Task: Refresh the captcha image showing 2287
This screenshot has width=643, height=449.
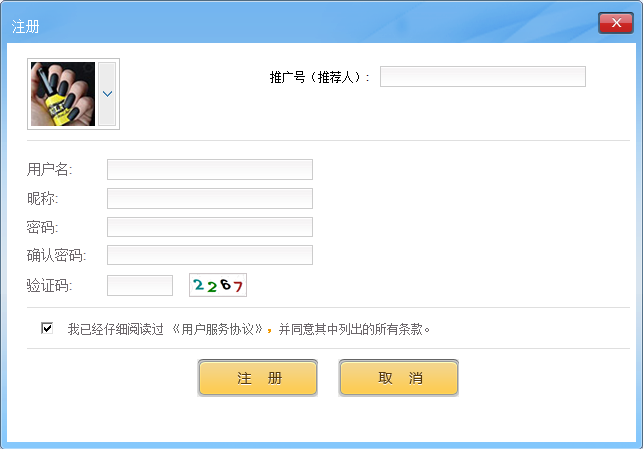Action: [x=218, y=286]
